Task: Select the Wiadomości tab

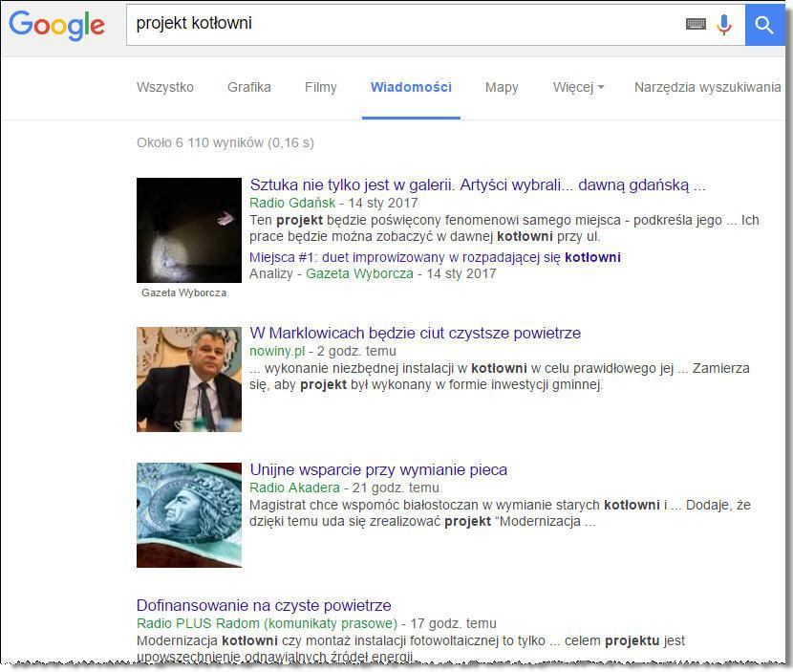Action: click(411, 87)
